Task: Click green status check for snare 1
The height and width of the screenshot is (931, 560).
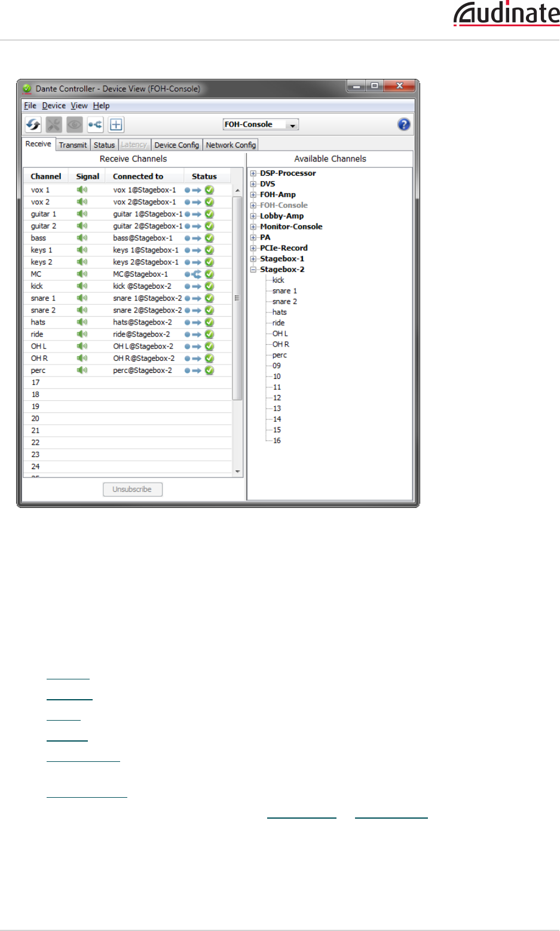Action: (x=209, y=298)
